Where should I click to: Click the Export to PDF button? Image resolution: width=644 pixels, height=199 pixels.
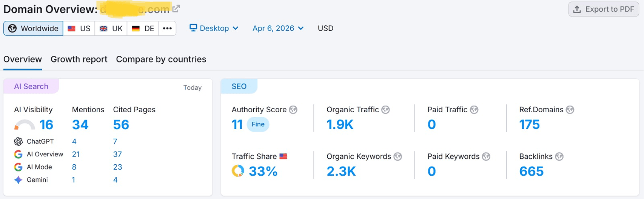603,9
